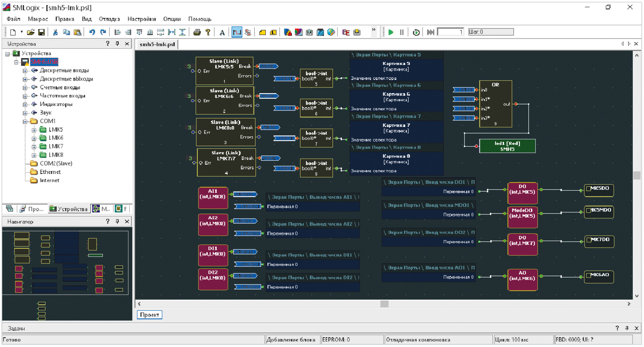The image size is (644, 347).
Task: Click the Проект tab button
Action: pyautogui.click(x=150, y=315)
